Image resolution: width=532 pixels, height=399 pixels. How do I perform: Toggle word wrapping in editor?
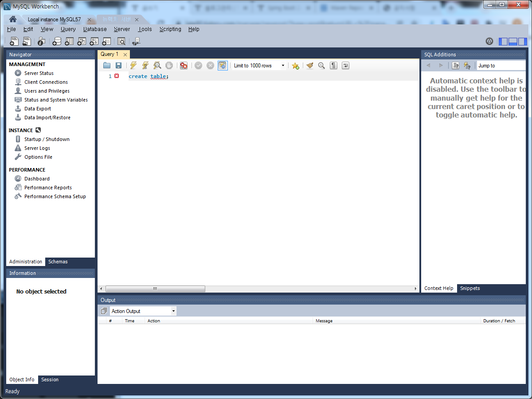(345, 66)
